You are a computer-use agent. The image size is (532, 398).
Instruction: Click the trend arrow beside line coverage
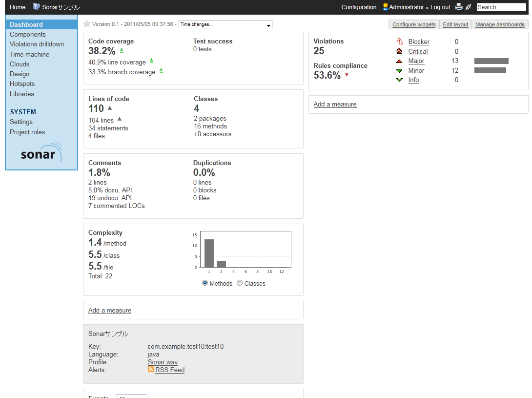click(x=152, y=61)
